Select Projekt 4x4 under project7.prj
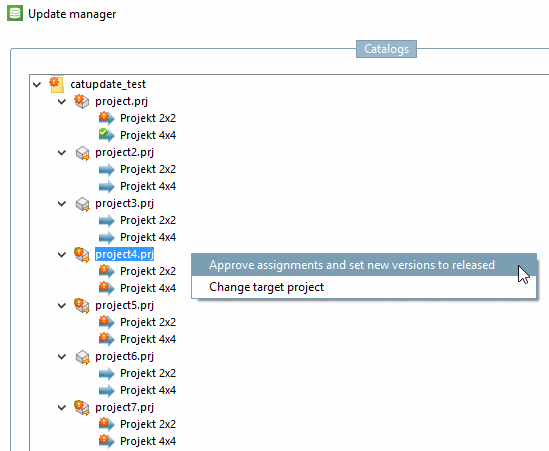Viewport: 549px width, 451px height. click(148, 441)
